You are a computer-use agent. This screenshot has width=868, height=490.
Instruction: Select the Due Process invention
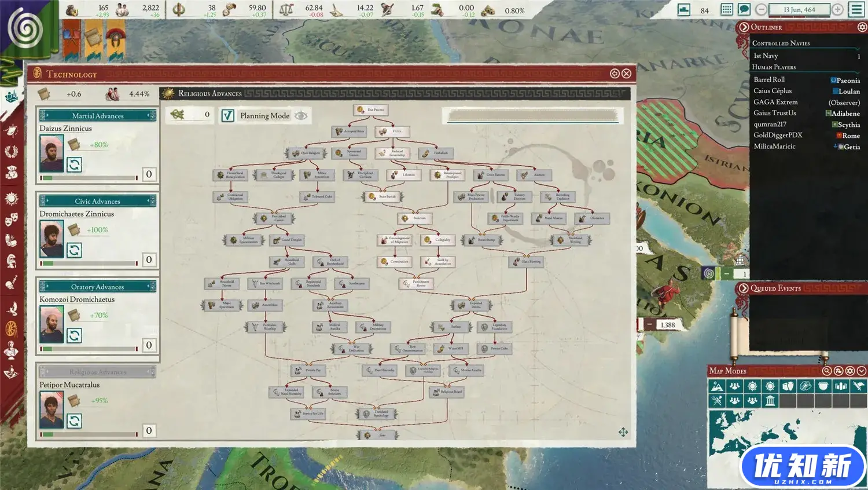pyautogui.click(x=370, y=109)
